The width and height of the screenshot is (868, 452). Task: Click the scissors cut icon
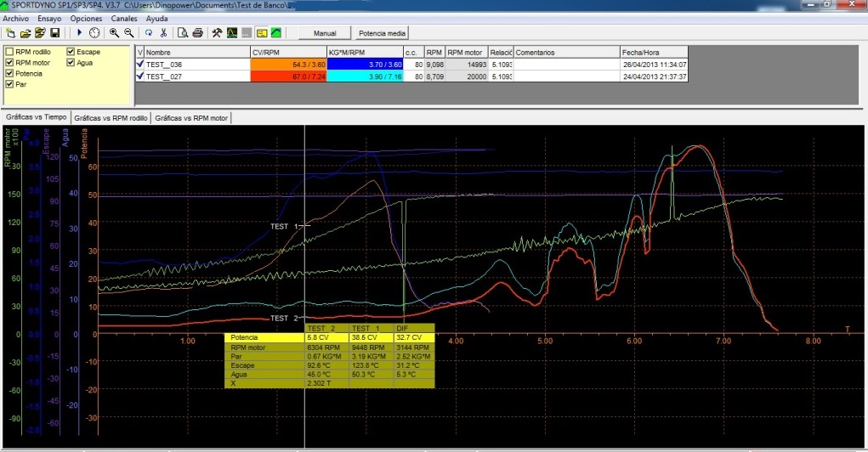tap(163, 33)
